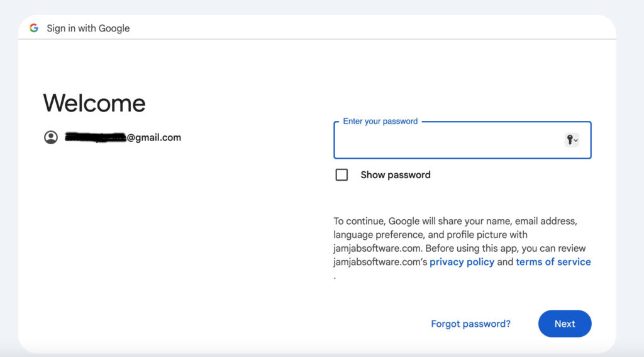Viewport: 644px width, 357px height.
Task: Open the privacy policy link
Action: pyautogui.click(x=462, y=262)
